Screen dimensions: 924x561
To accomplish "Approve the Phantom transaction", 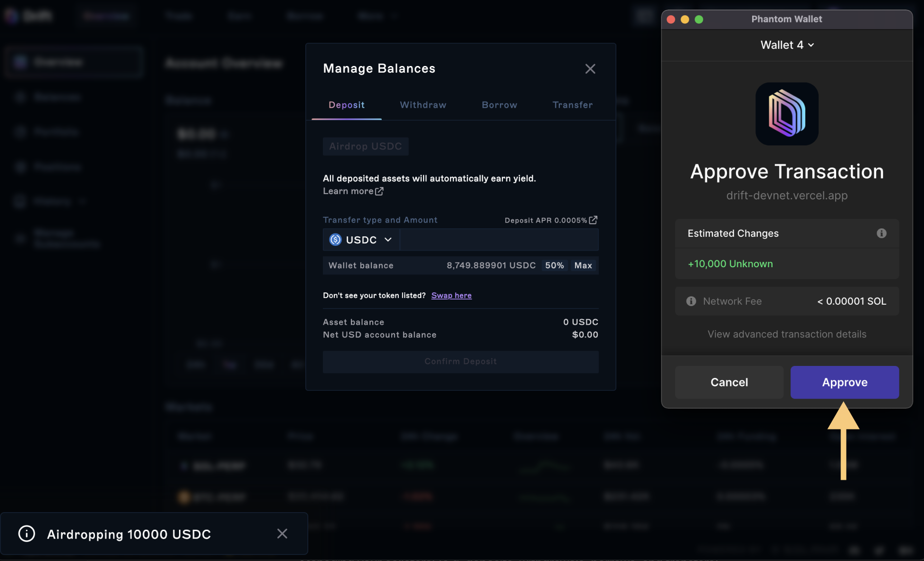I will [844, 382].
